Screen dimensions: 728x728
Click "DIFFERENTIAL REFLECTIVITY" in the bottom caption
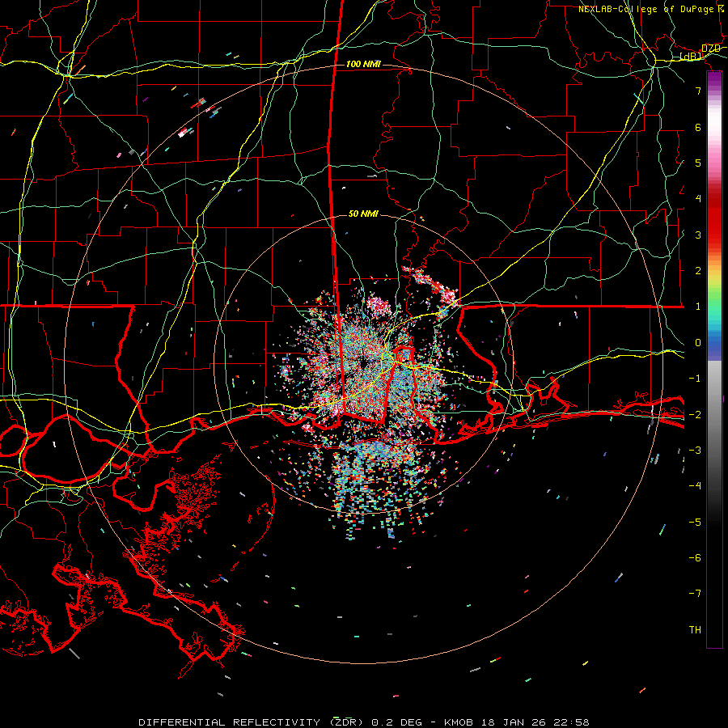[x=229, y=722]
